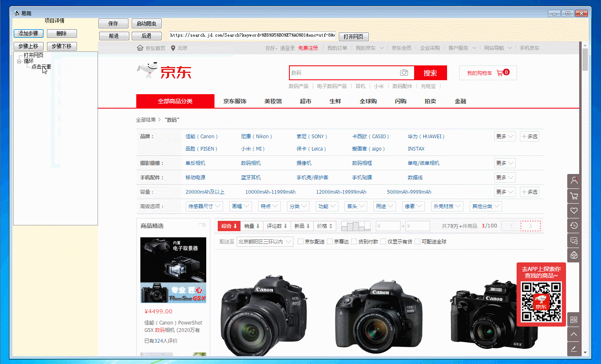
Task: Click the 删除 button
Action: (62, 33)
